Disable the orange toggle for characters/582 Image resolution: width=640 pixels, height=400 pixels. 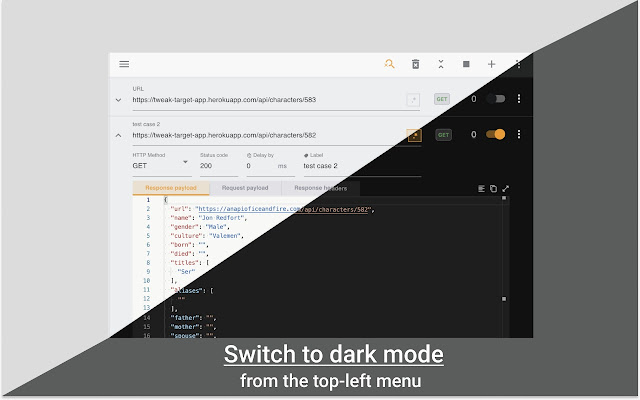click(496, 134)
